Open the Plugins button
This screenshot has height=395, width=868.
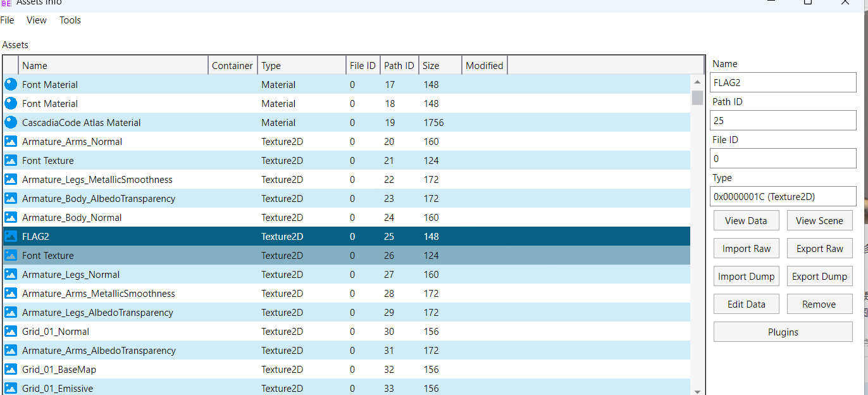click(x=783, y=332)
